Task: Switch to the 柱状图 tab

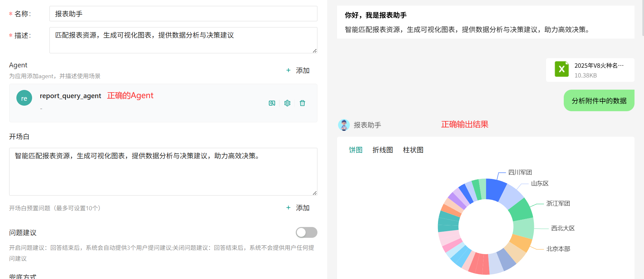Action: click(413, 150)
